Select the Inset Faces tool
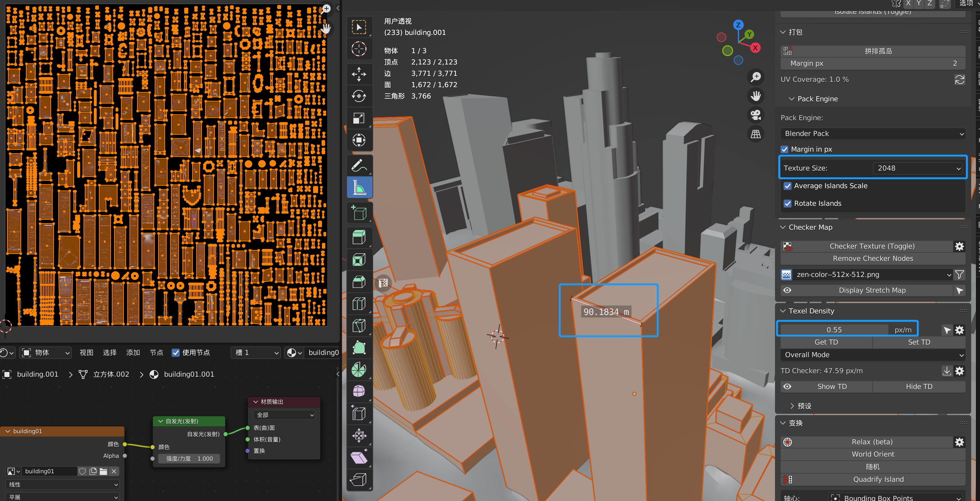Image resolution: width=980 pixels, height=501 pixels. 359,260
